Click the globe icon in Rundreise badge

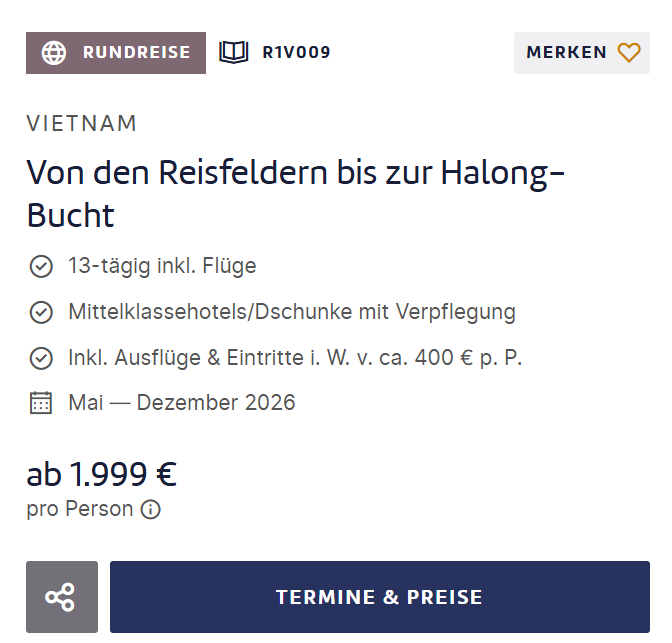[x=54, y=52]
